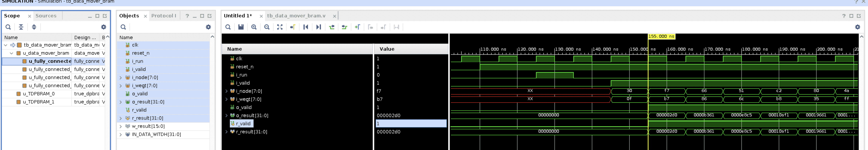Image resolution: width=868 pixels, height=150 pixels.
Task: Zoom in on the waveform
Action: point(254,27)
